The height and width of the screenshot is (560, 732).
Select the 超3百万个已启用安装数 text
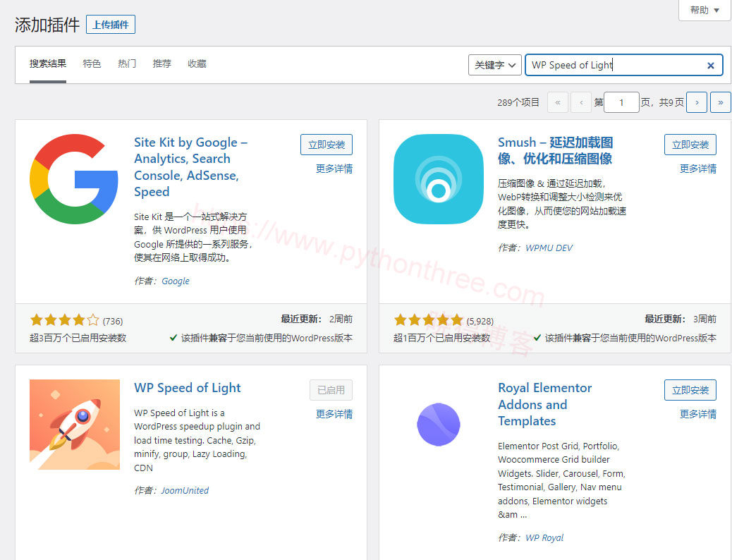coord(78,338)
